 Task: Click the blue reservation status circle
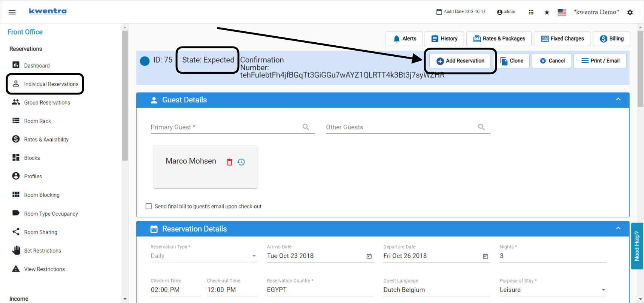pos(145,61)
